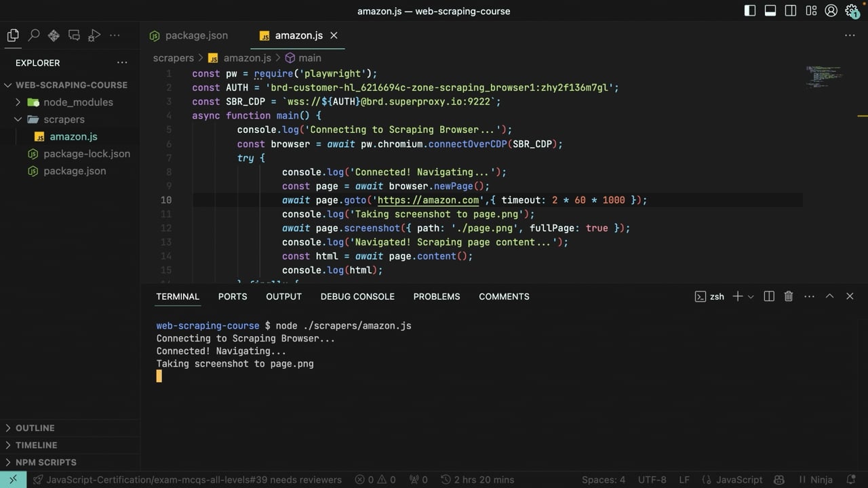
Task: Open Customize Layout icon
Action: 811,11
